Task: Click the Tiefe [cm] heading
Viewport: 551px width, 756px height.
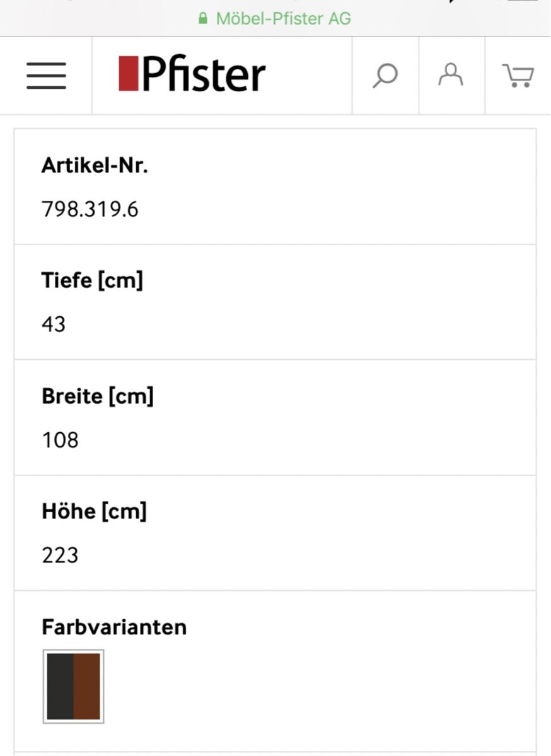Action: pos(92,280)
